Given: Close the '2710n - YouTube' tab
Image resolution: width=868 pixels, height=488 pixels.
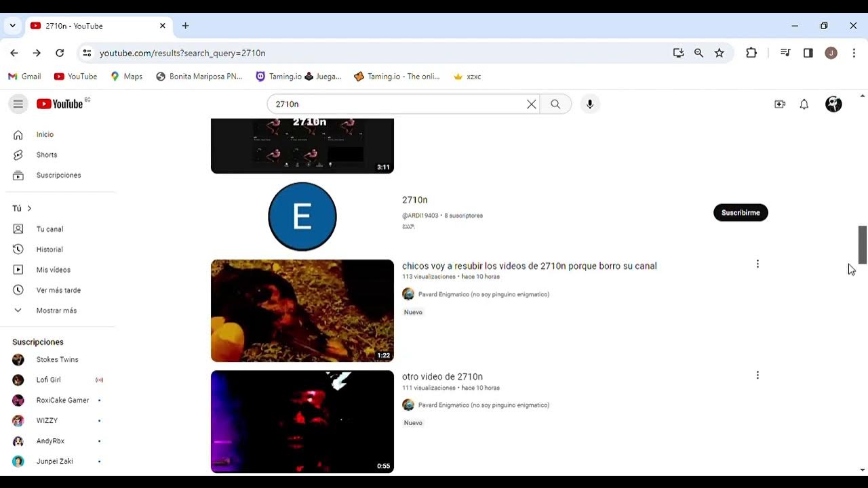Looking at the screenshot, I should [163, 26].
